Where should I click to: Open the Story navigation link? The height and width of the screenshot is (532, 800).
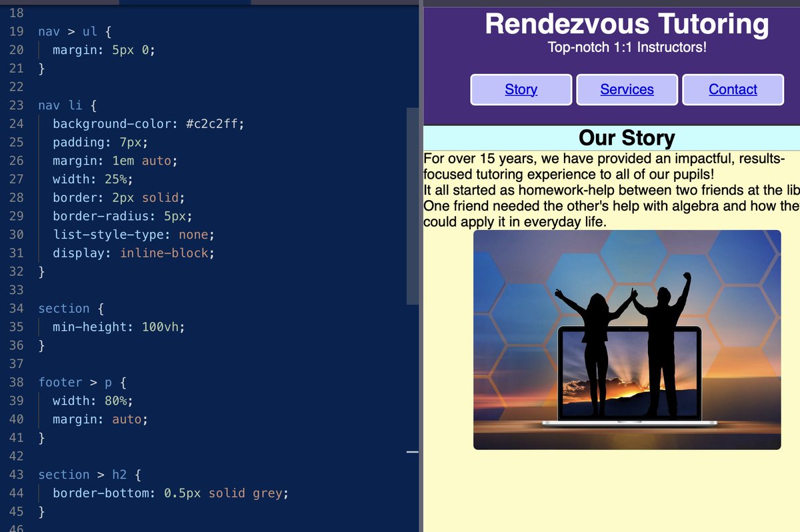521,89
